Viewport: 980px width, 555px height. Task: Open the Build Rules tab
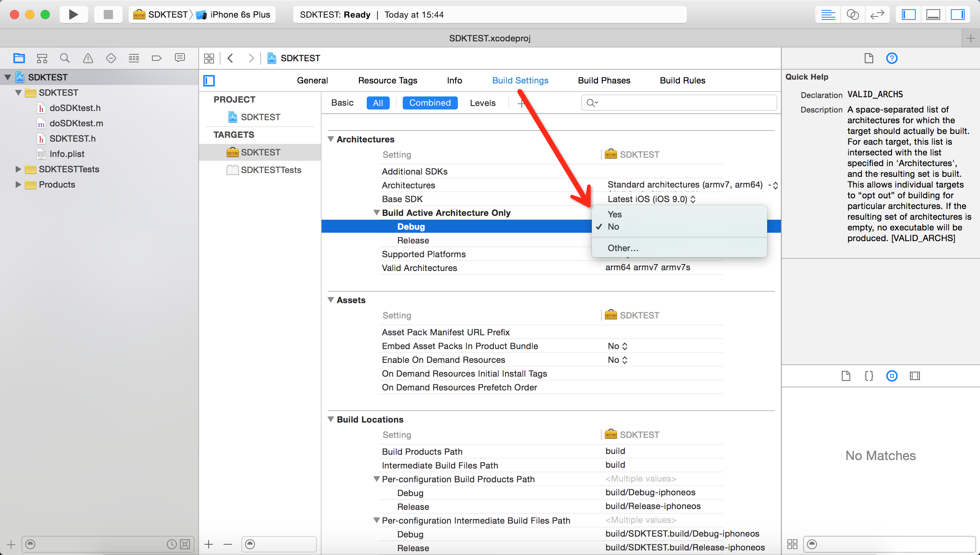click(x=683, y=80)
